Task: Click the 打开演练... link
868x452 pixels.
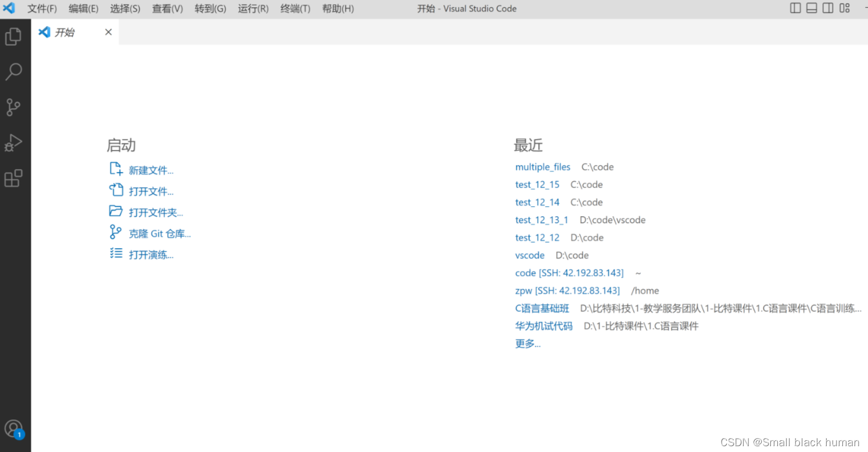Action: pyautogui.click(x=151, y=254)
